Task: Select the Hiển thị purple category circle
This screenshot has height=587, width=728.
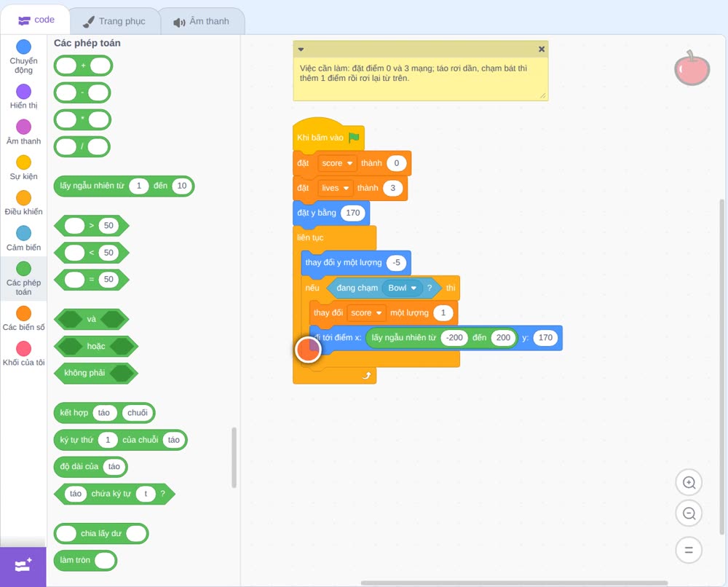Action: pyautogui.click(x=24, y=92)
